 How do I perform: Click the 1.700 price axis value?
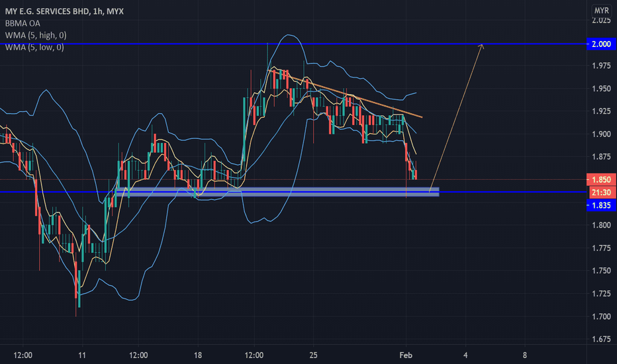pos(601,316)
